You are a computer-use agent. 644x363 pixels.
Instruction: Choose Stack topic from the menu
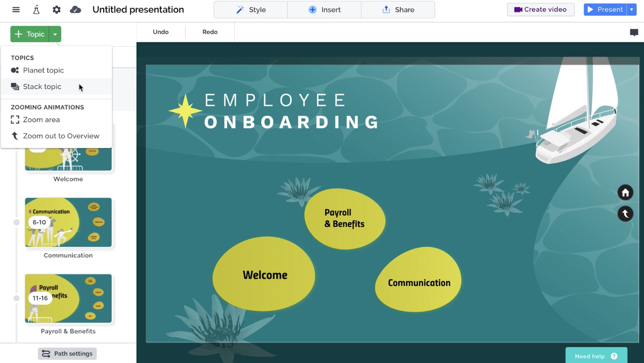click(56, 86)
